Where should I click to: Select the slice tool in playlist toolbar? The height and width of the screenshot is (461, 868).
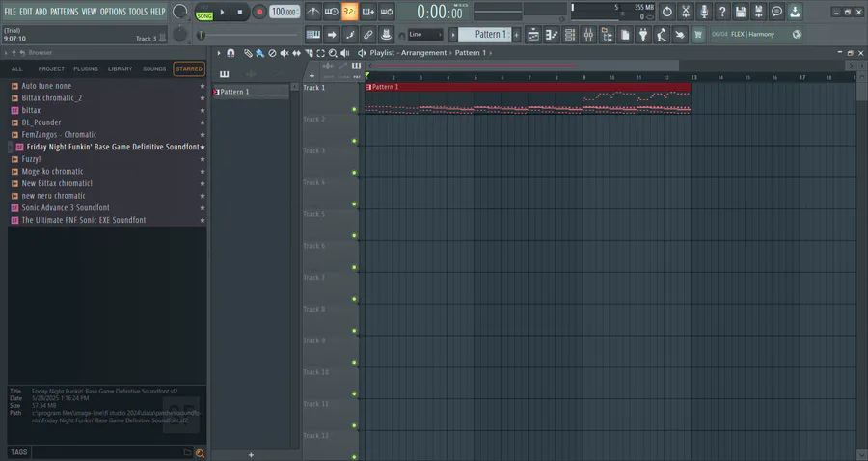309,53
